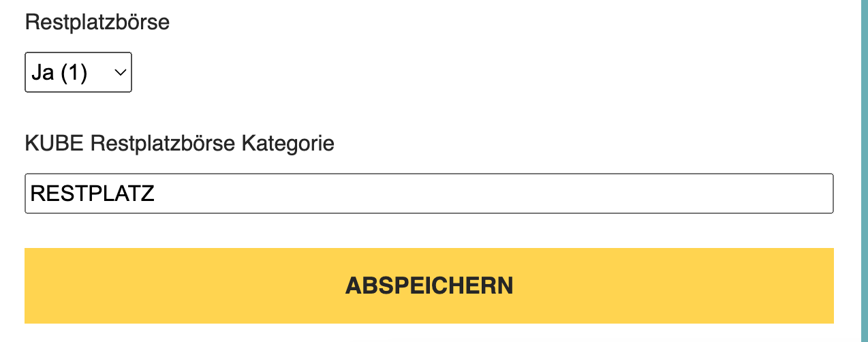Click the teal vertical bar at right edge
868x342 pixels.
863,170
